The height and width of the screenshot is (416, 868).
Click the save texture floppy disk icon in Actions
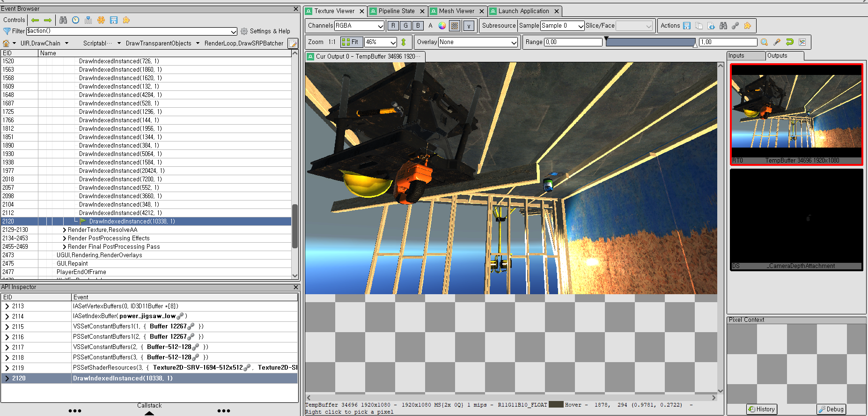point(687,26)
